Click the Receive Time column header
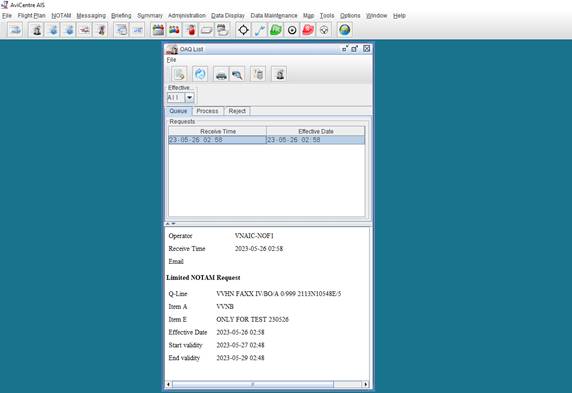 [x=217, y=131]
